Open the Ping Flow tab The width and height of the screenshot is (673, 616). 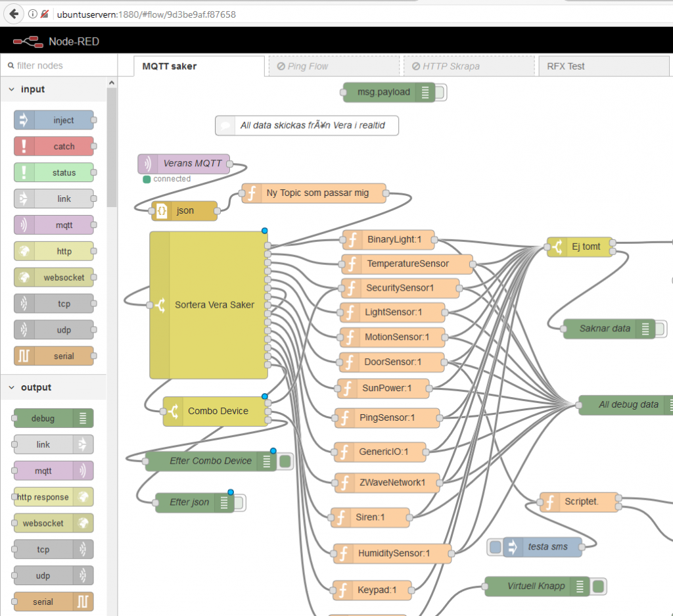(x=334, y=66)
